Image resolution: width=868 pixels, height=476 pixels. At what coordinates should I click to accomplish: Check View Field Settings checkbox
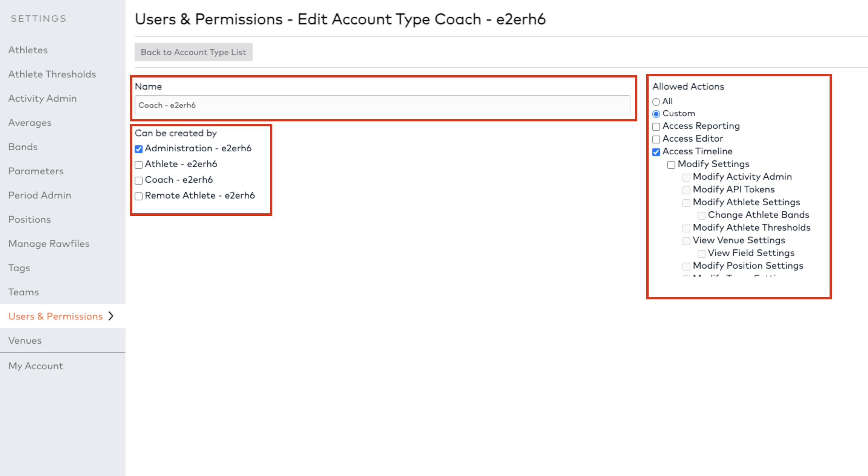coord(701,254)
